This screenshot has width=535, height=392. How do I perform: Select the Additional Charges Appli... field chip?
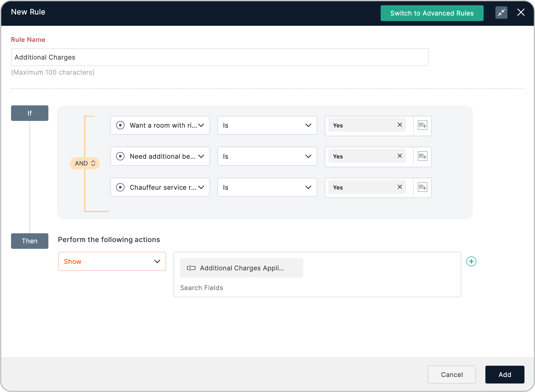click(241, 268)
